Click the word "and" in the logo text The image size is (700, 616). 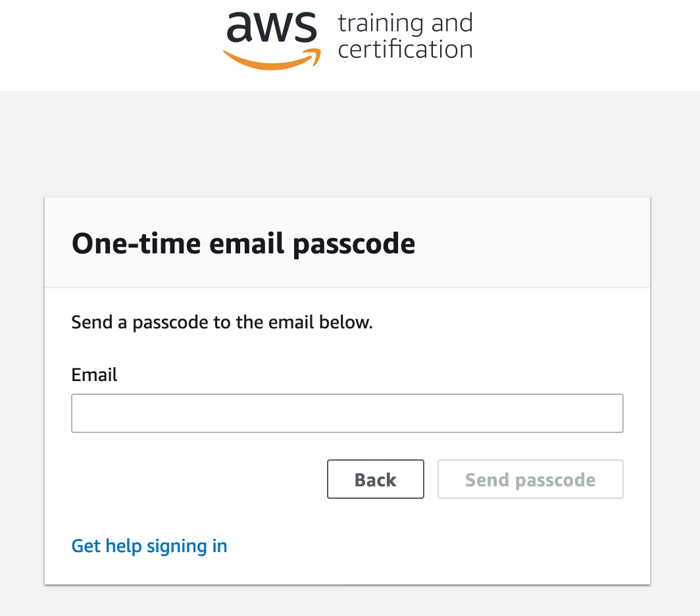[x=452, y=23]
